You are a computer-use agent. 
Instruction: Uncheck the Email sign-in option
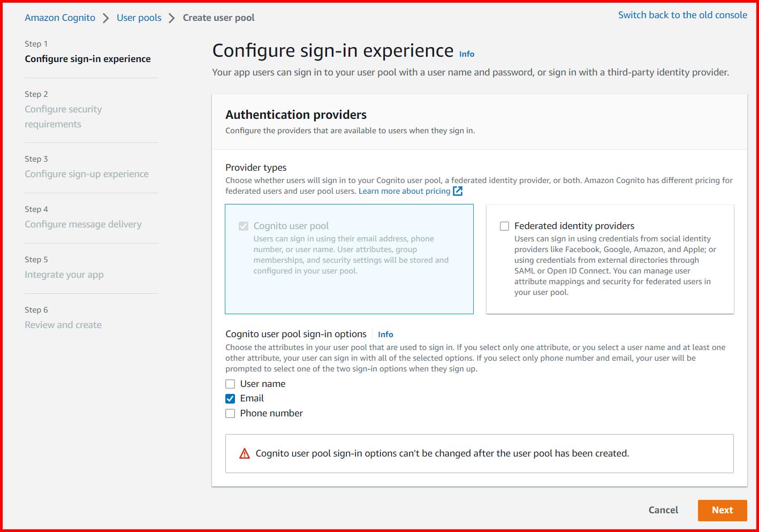[x=230, y=398]
